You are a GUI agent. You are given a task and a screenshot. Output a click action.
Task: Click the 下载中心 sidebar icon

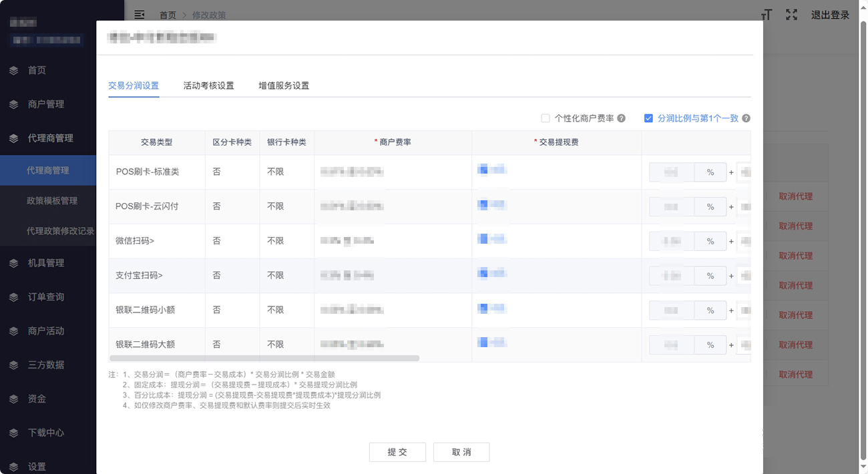pos(14,433)
